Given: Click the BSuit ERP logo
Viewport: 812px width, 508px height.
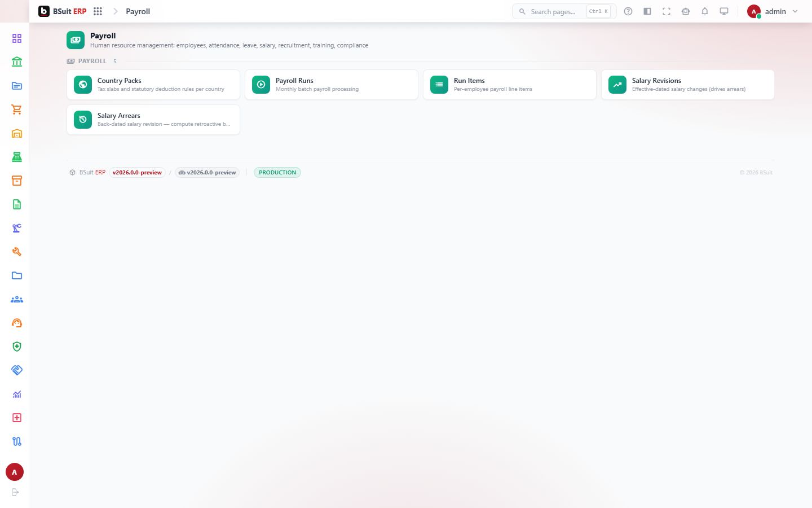Looking at the screenshot, I should (63, 11).
